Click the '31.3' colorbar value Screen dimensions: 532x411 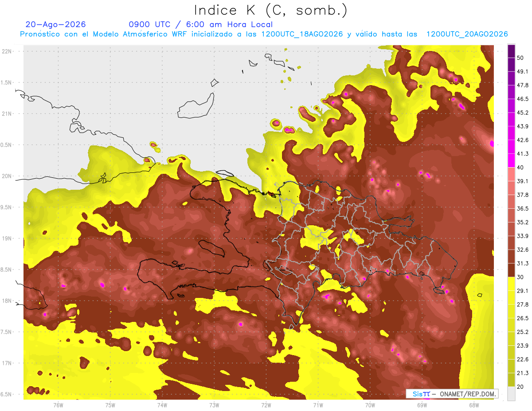pos(523,263)
